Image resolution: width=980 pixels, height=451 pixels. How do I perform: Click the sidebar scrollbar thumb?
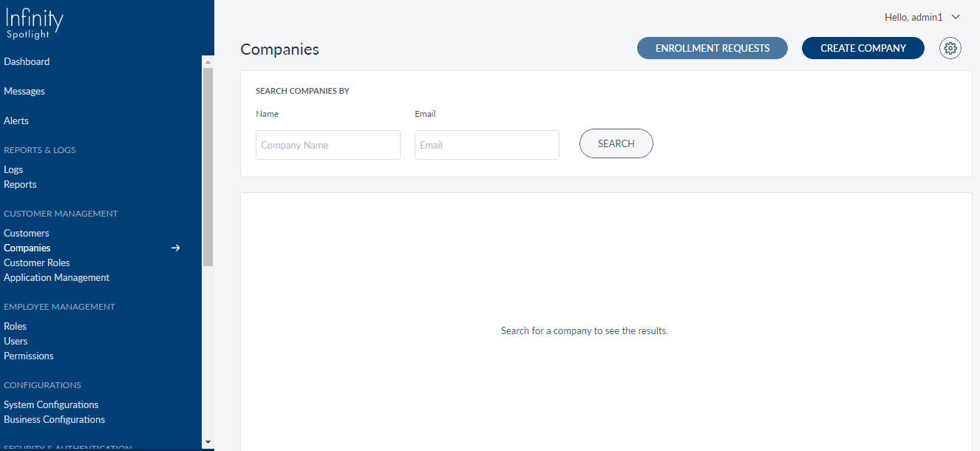pos(208,166)
